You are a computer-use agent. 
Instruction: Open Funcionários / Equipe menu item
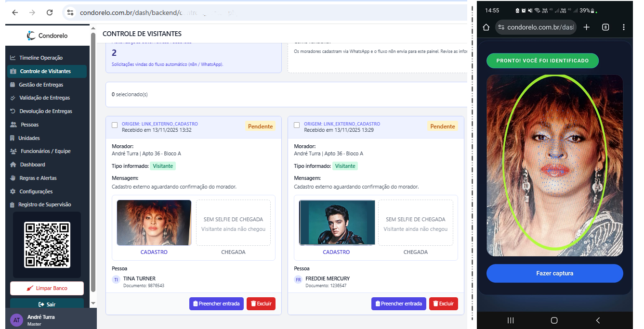point(45,151)
